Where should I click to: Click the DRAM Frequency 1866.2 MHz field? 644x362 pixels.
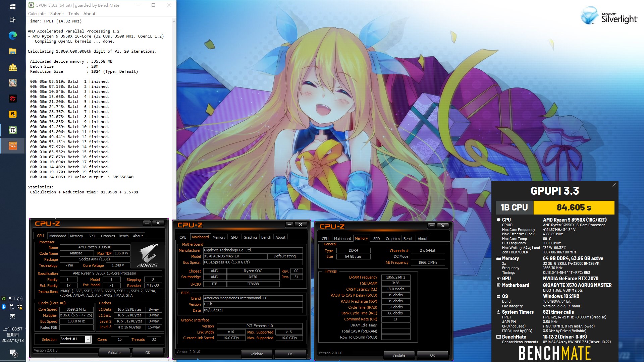[x=396, y=277]
